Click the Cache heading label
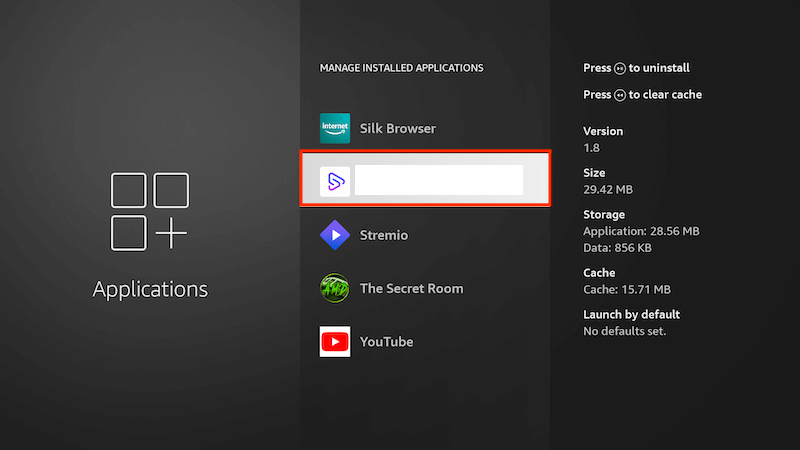 (599, 273)
